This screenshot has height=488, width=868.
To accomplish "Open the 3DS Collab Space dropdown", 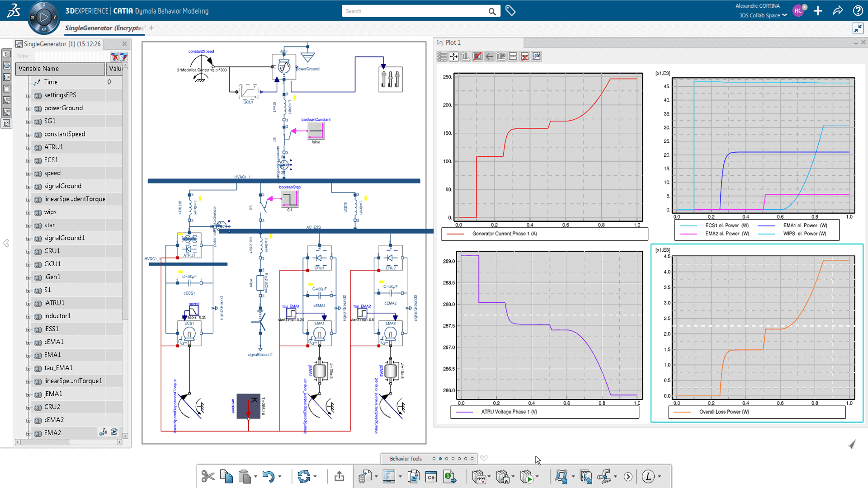I will (785, 15).
